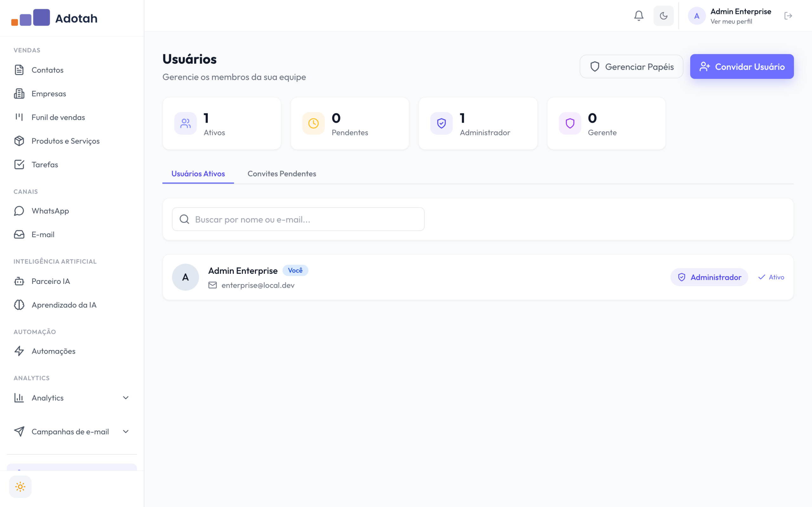Switch to the Convites Pendentes tab
The height and width of the screenshot is (507, 812).
[x=282, y=174]
